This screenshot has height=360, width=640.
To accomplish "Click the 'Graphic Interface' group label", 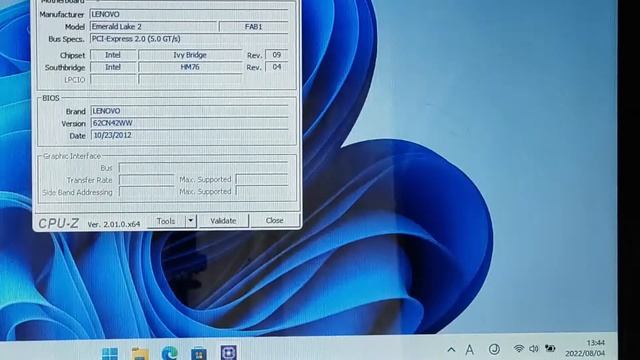I will [72, 156].
